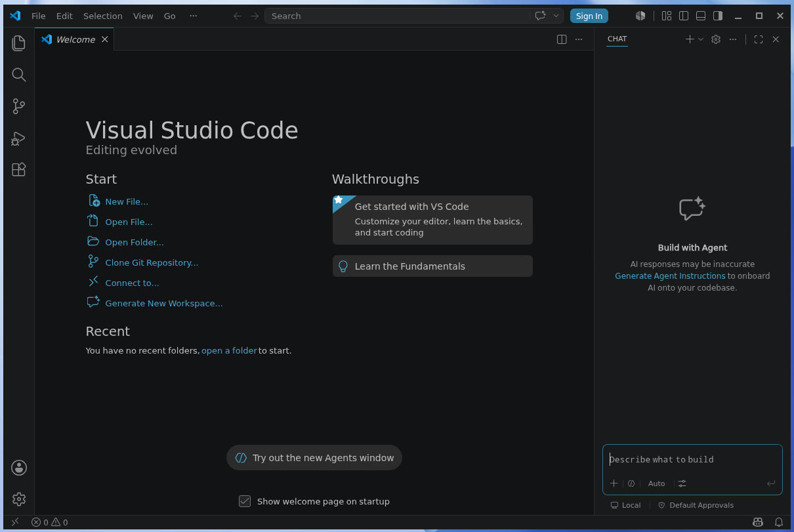The width and height of the screenshot is (794, 532).
Task: Expand chat dropdown arrow beside Search
Action: (556, 16)
